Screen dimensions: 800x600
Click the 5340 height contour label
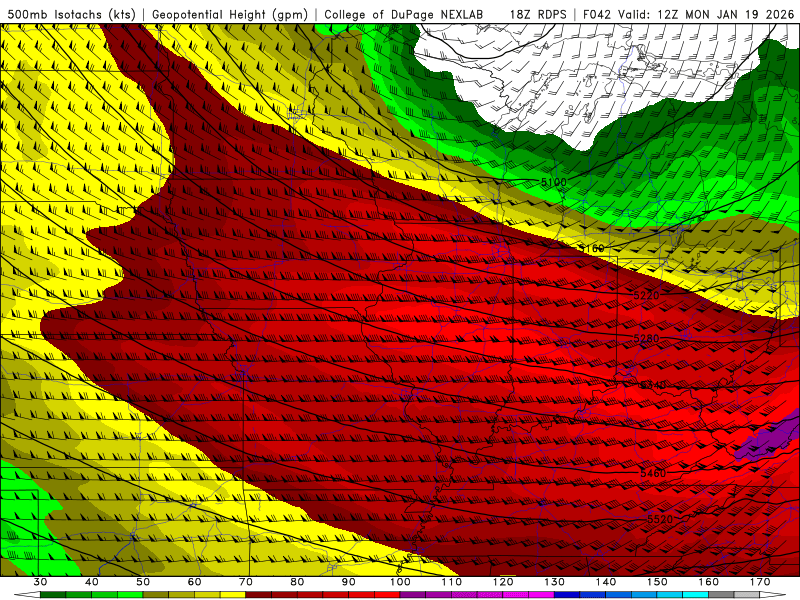[653, 385]
